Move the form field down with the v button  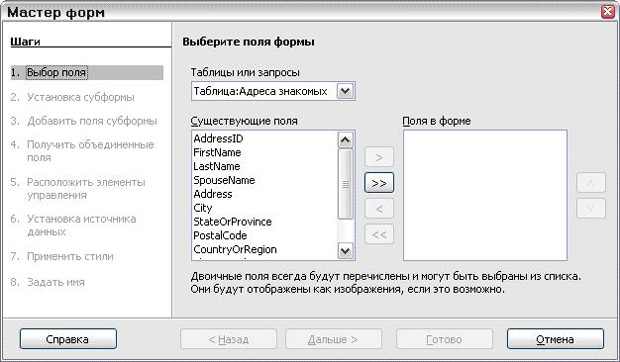591,208
